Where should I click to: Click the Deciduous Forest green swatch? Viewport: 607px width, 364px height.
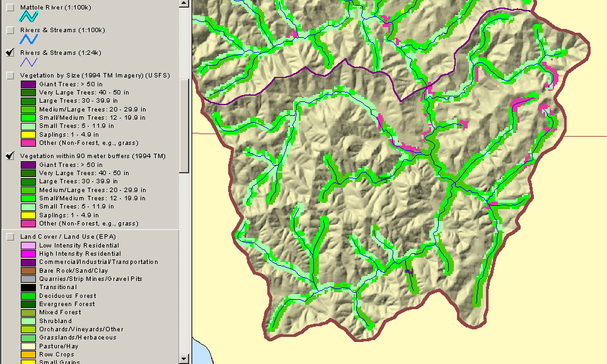(x=28, y=296)
